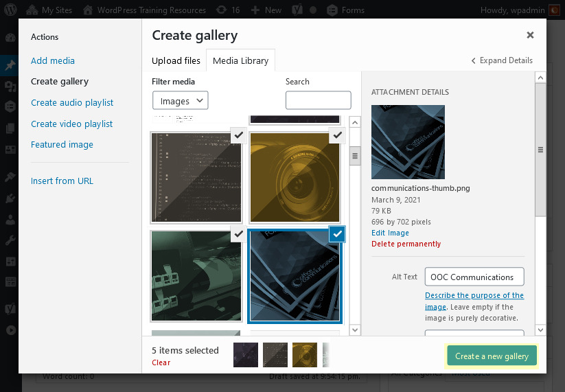Click the play circle icon in sidebar
565x392 pixels.
(11, 330)
